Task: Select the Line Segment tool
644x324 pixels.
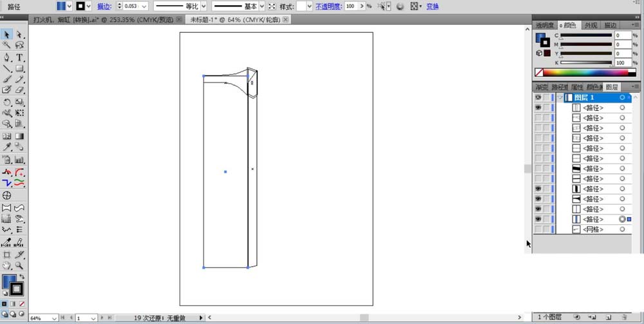Action: (x=7, y=68)
